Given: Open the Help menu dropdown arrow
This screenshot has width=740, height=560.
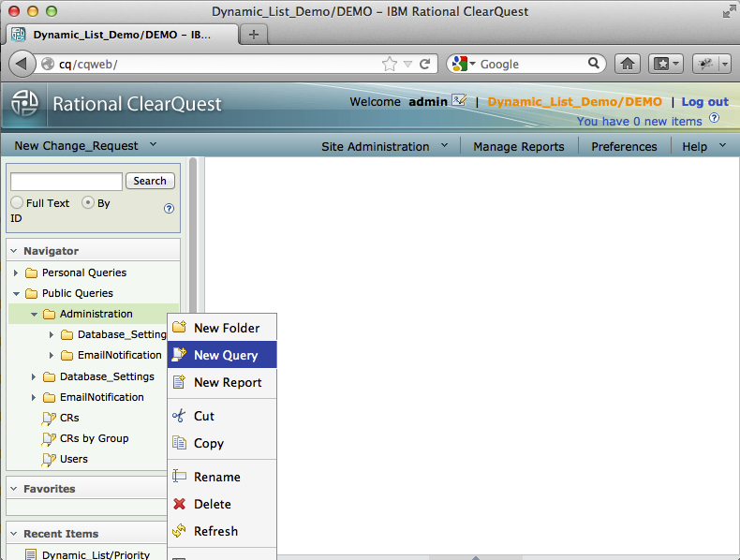Looking at the screenshot, I should tap(722, 145).
